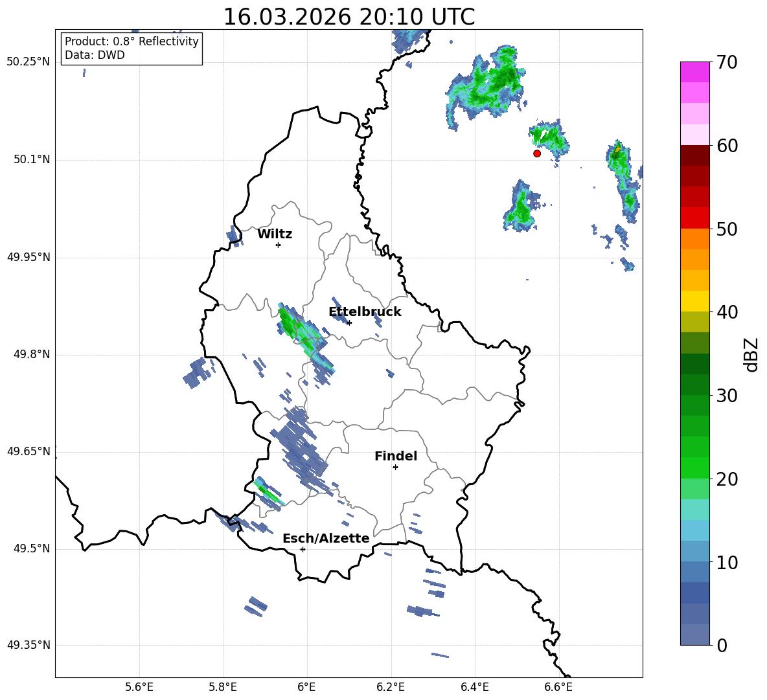Click the bright green 20 dBZ colorbar segment
Image resolution: width=767 pixels, height=700 pixels.
(x=694, y=468)
